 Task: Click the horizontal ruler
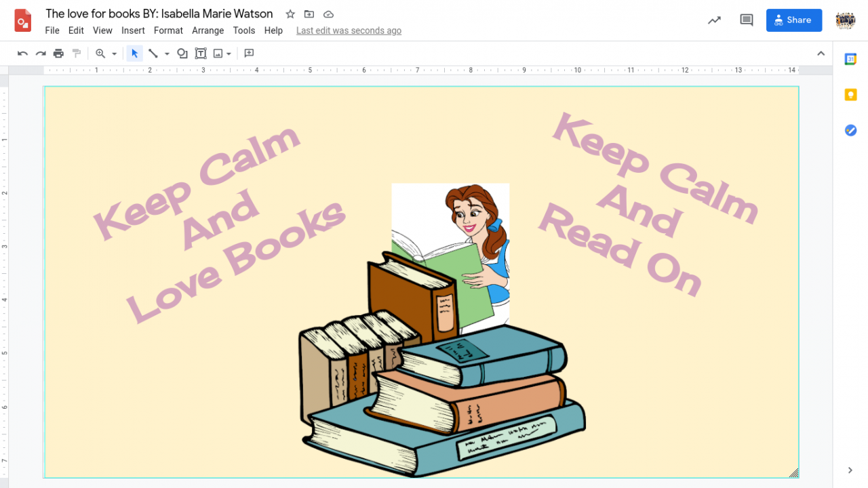420,70
